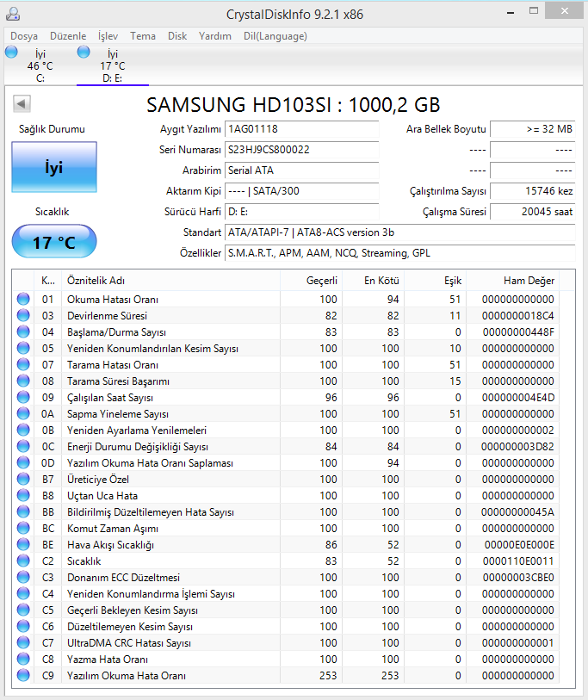The width and height of the screenshot is (588, 700).
Task: Click status icon for Uçtan Uca Hata
Action: [x=23, y=496]
